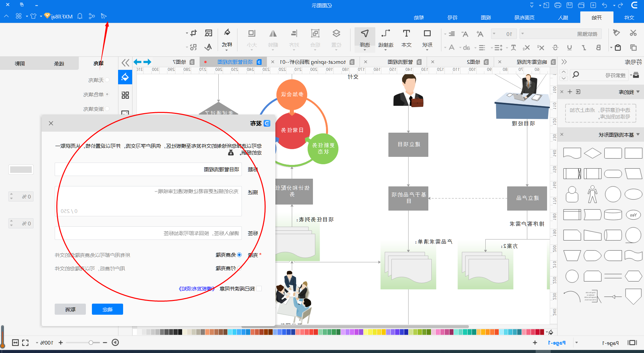Click magnifier search icon in symbol library
This screenshot has width=644, height=353.
576,75
